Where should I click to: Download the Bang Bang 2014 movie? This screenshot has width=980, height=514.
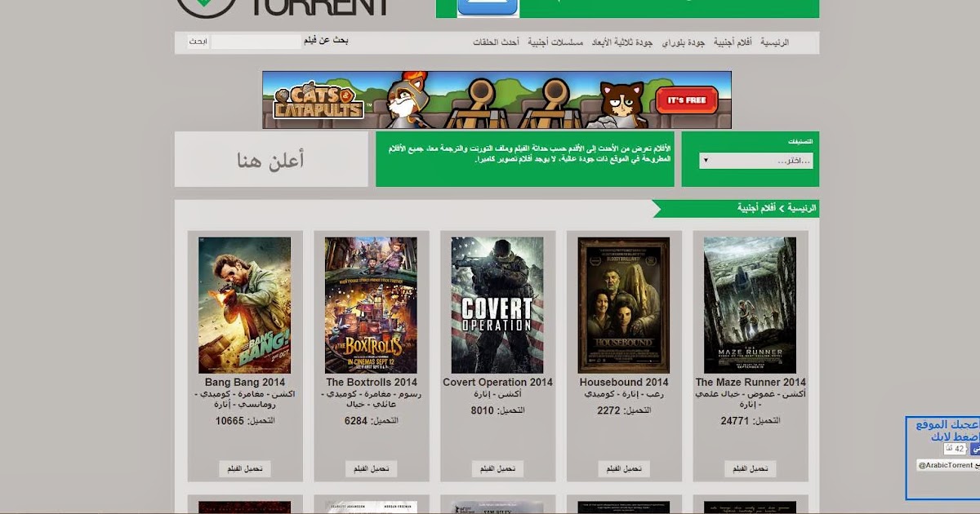(x=245, y=469)
